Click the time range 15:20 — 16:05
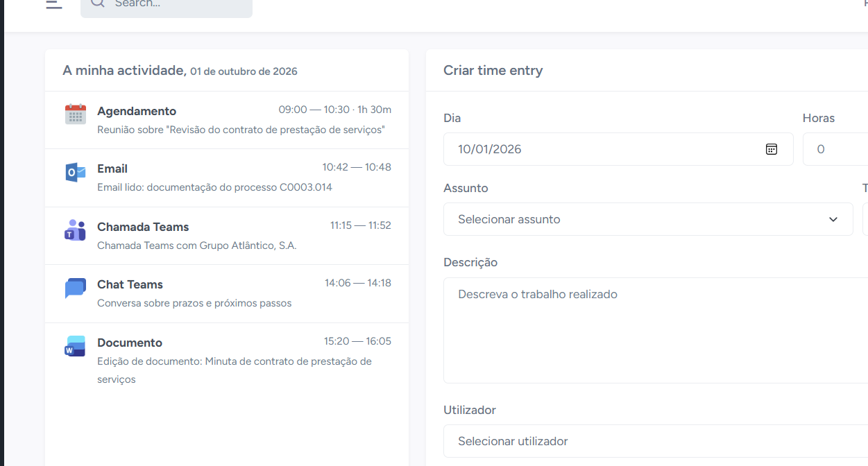 [x=357, y=341]
